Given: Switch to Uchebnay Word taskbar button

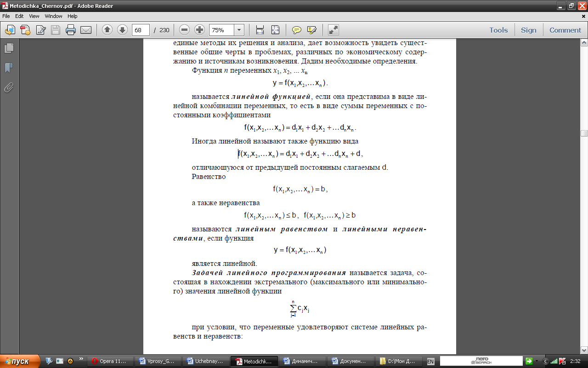Looking at the screenshot, I should coord(206,361).
